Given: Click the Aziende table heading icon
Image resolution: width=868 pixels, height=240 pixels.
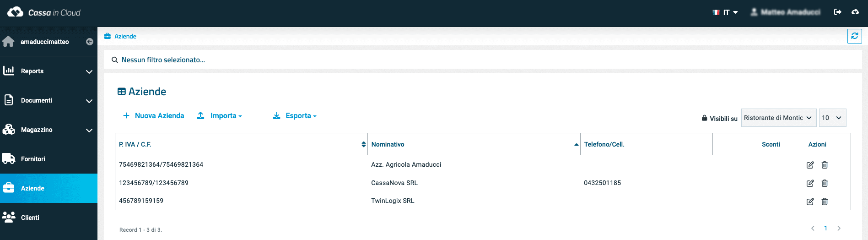Looking at the screenshot, I should [122, 92].
